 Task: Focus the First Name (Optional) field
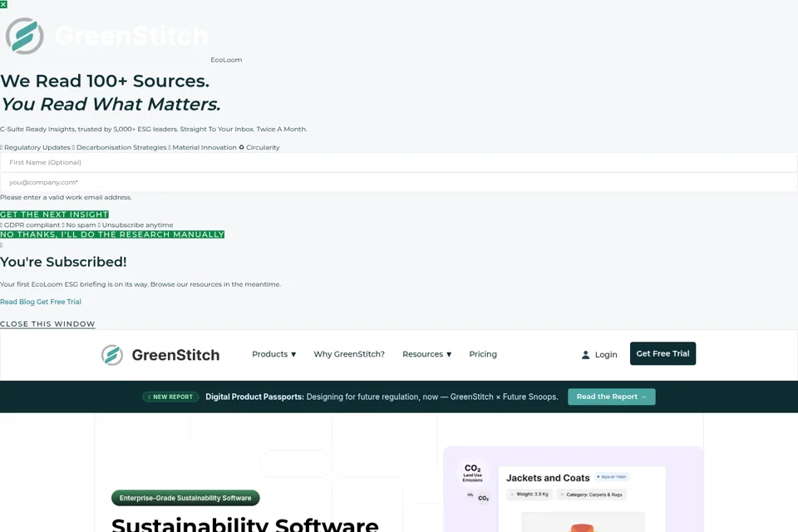(399, 162)
